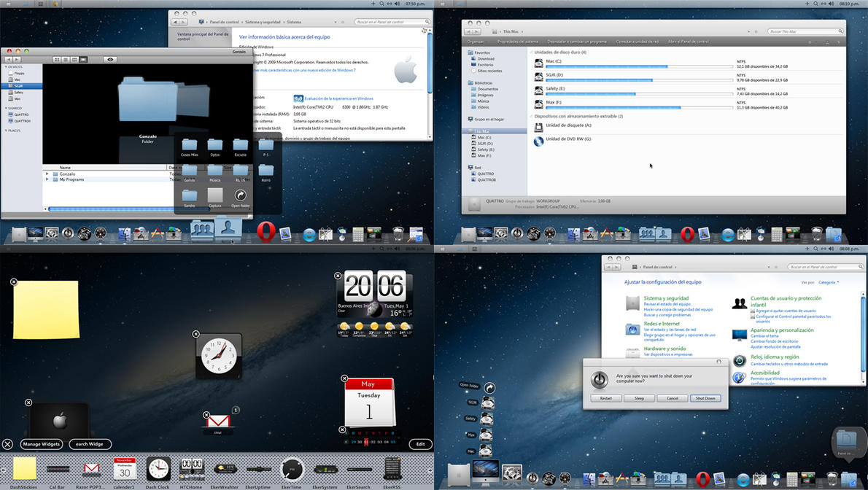Expand the PLACES sidebar section
868x490 pixels.
coord(6,131)
